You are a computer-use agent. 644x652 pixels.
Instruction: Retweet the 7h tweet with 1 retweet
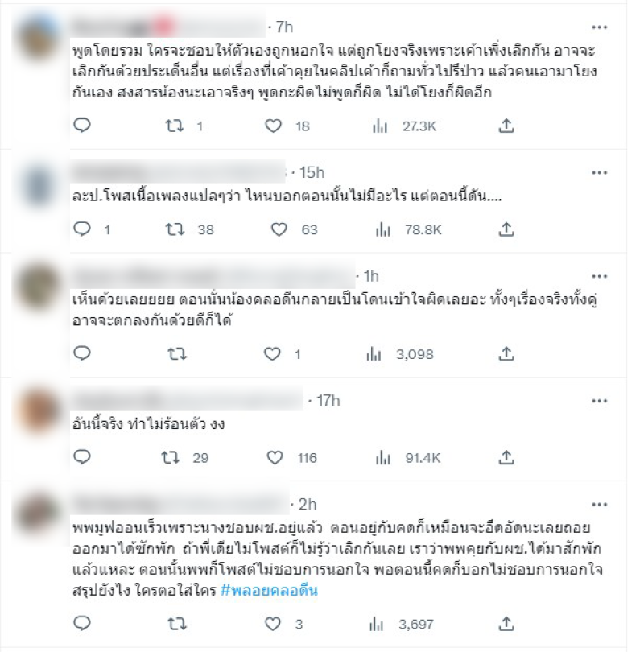pos(175,126)
